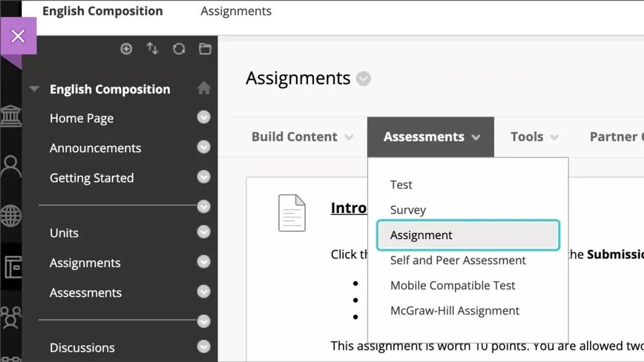Open Assignments in course menu
The width and height of the screenshot is (644, 362).
(x=85, y=263)
